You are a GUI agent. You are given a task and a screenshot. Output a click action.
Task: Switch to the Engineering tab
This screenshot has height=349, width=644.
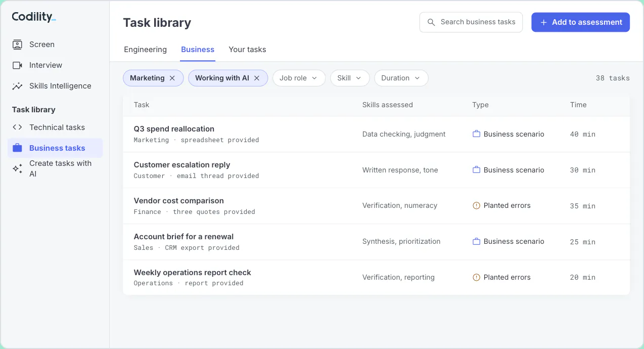pyautogui.click(x=145, y=50)
